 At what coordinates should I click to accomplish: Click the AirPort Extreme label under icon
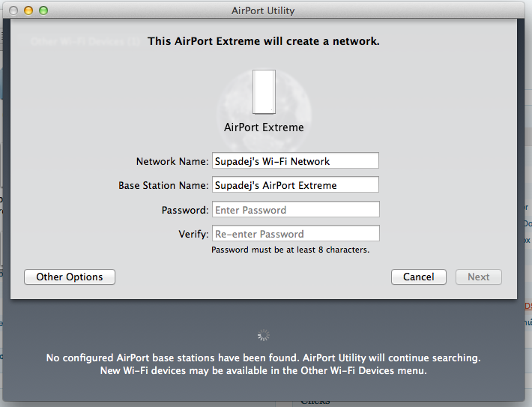click(x=264, y=127)
